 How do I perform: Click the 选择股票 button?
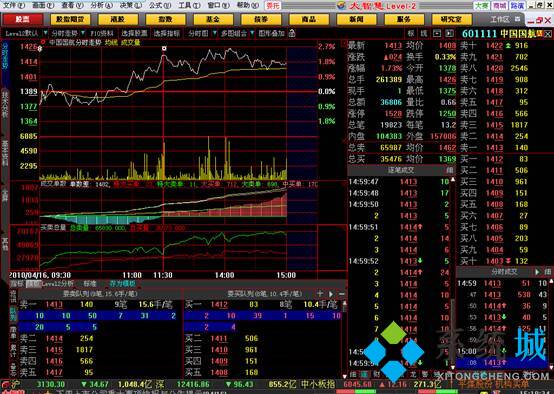coord(134,34)
